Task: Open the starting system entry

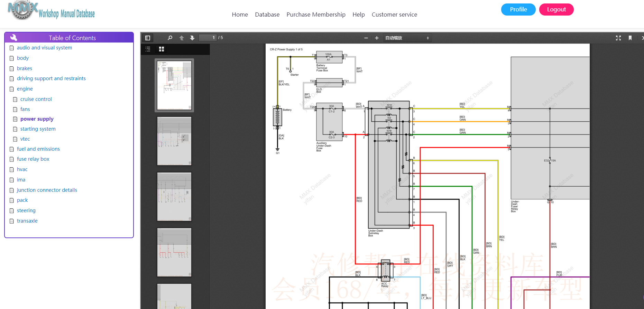Action: click(38, 129)
